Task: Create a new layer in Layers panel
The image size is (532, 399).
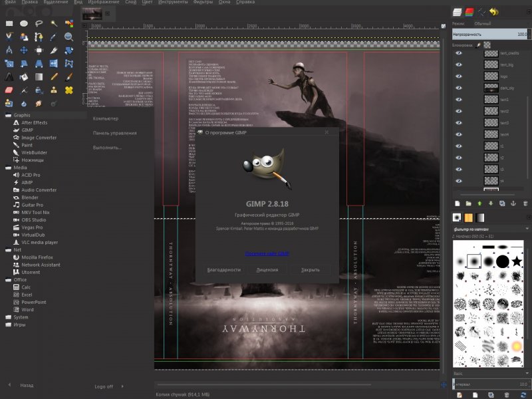Action: 458,203
